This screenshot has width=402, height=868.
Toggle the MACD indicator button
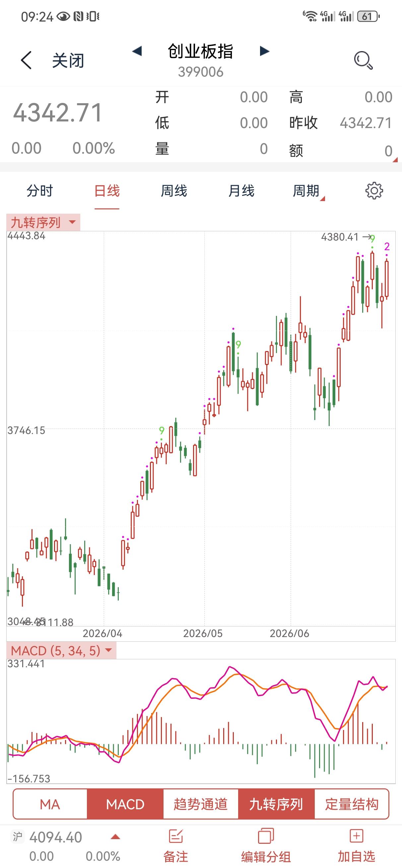tap(125, 804)
